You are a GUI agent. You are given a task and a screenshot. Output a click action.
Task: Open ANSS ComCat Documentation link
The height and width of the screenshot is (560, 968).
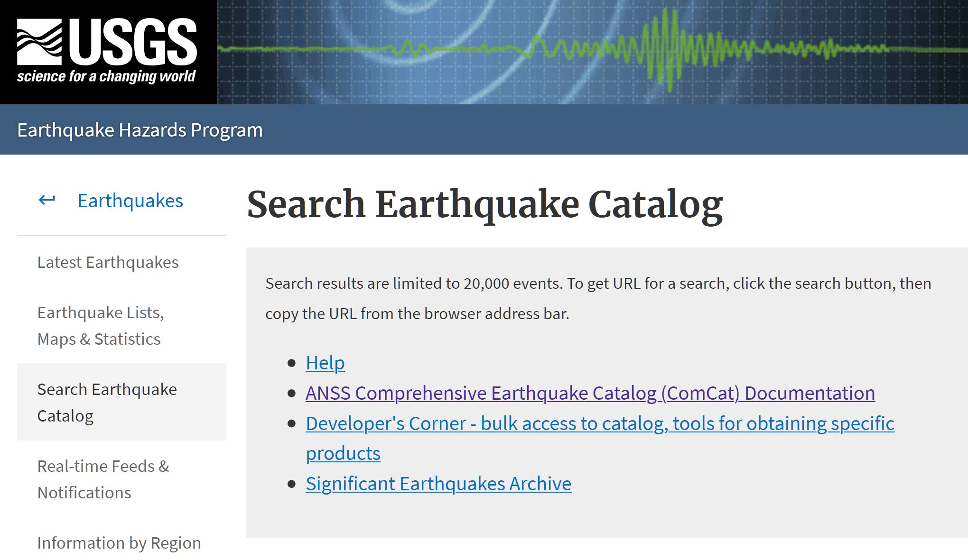click(x=590, y=393)
